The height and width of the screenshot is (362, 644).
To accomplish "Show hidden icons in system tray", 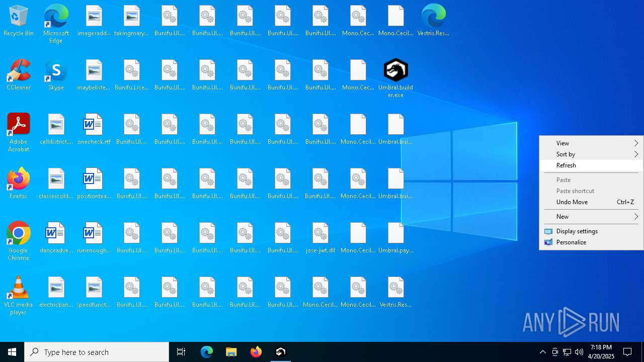I will (x=542, y=352).
